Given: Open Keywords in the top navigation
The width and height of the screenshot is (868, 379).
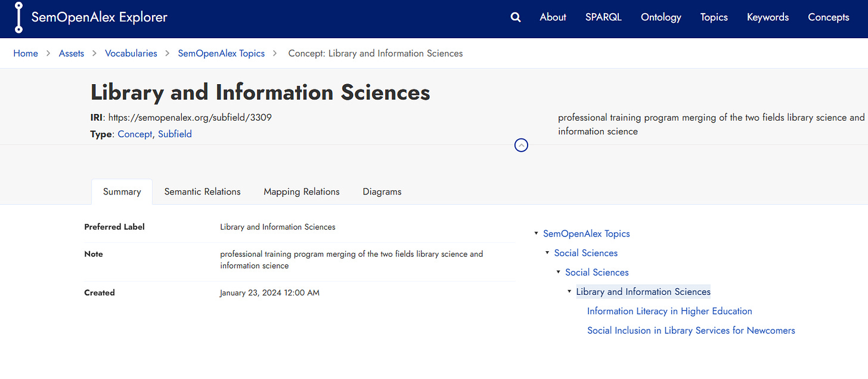Looking at the screenshot, I should pos(768,17).
